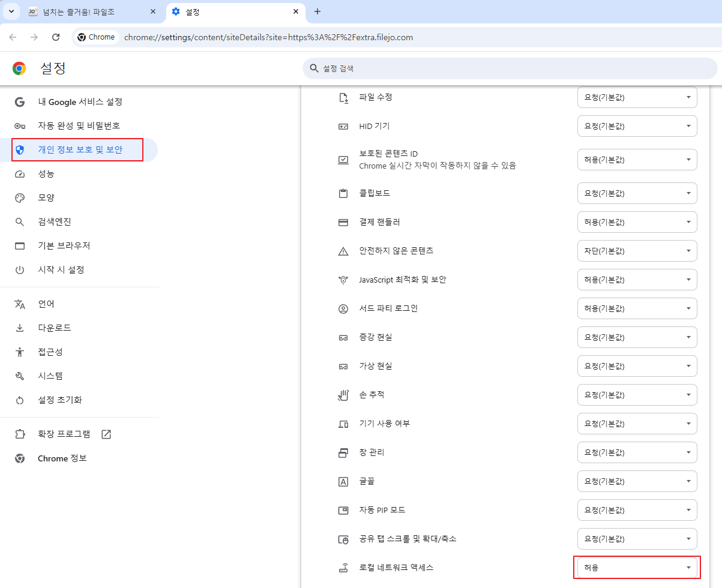The height and width of the screenshot is (588, 722).
Task: Click the Chrome site info chip
Action: [x=96, y=37]
